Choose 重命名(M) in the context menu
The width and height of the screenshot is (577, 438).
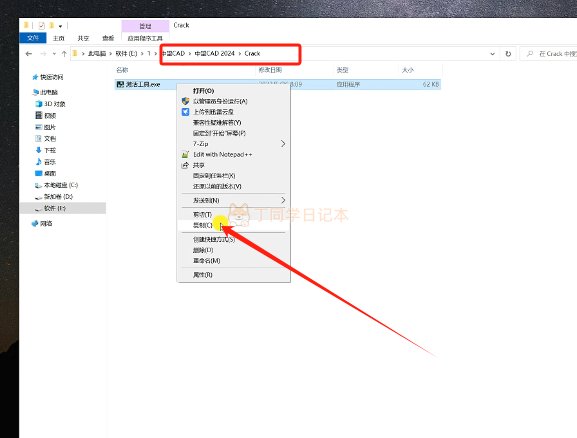206,261
